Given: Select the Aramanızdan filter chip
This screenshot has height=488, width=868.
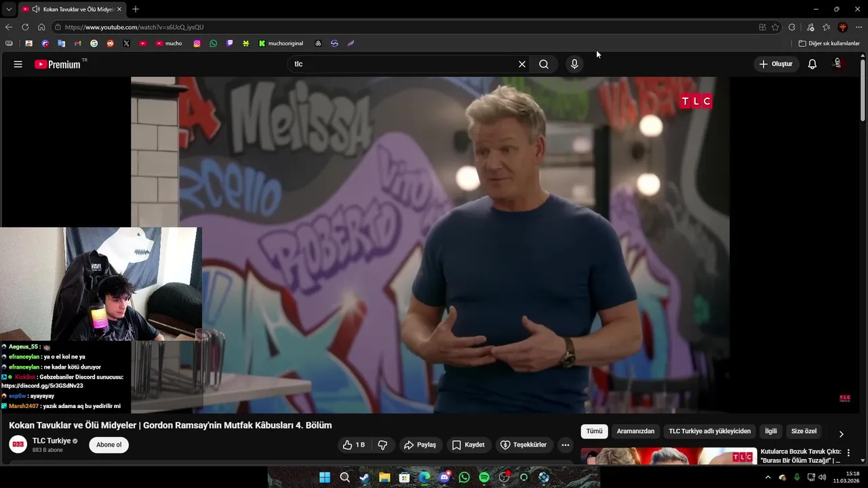Looking at the screenshot, I should coord(635,432).
